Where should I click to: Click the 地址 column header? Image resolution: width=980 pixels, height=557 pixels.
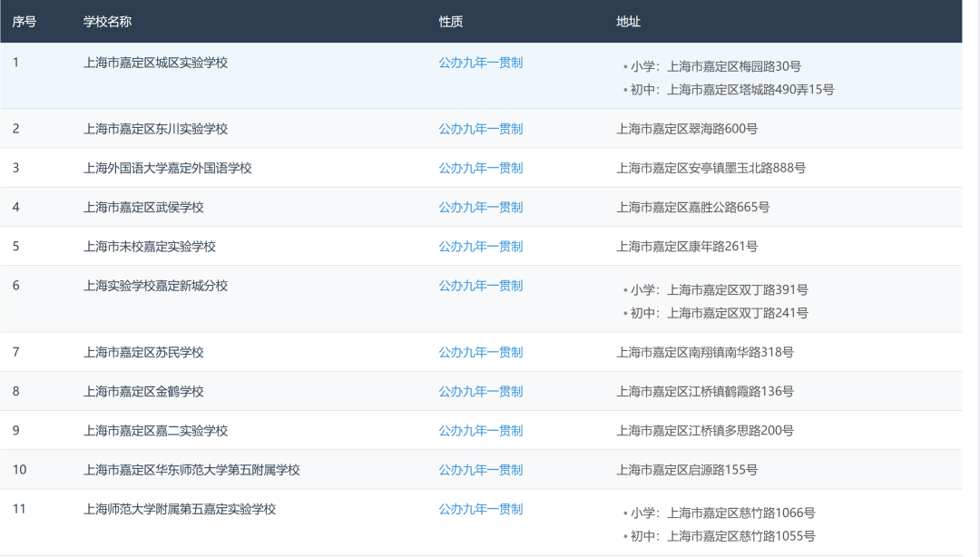click(x=628, y=22)
